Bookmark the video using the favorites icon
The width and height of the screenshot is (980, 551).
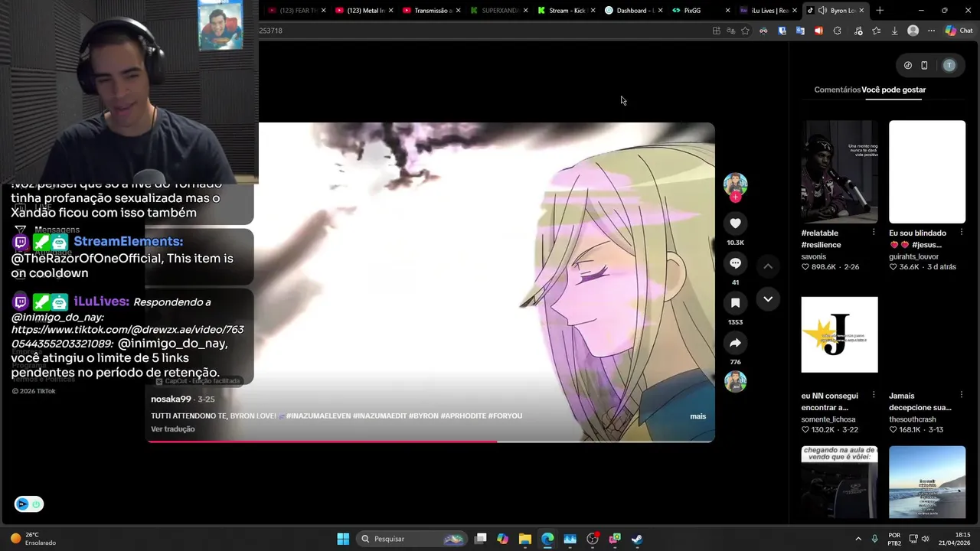tap(735, 303)
